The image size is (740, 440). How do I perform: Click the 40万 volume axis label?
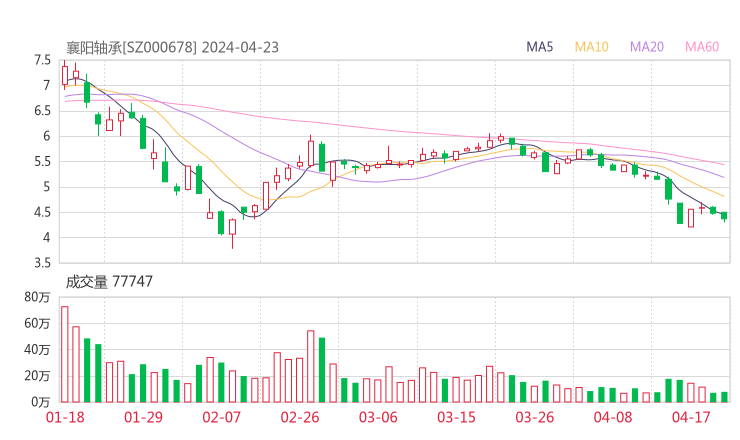pyautogui.click(x=37, y=350)
